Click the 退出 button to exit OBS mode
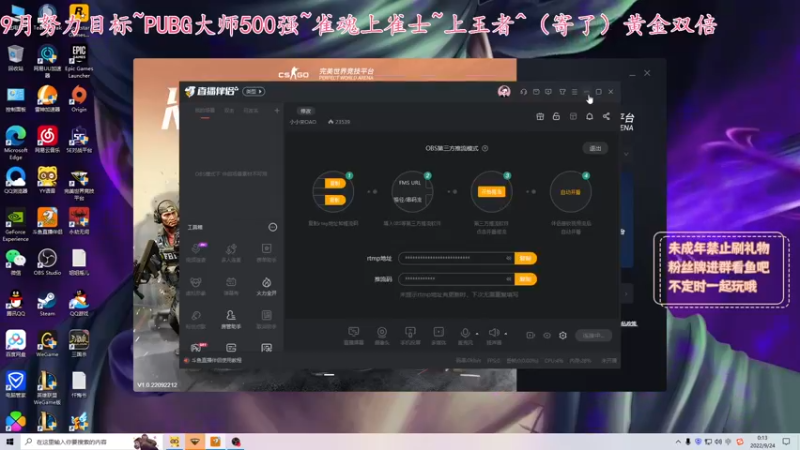This screenshot has height=450, width=800. tap(595, 148)
